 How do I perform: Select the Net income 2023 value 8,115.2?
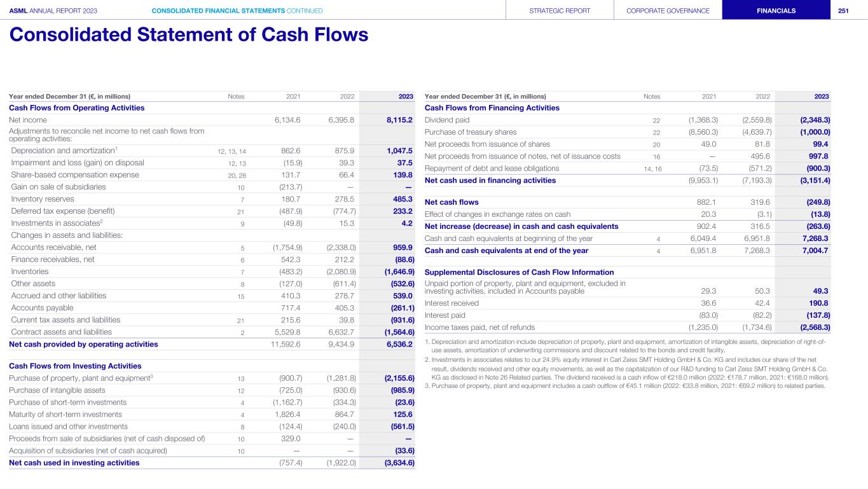399,120
